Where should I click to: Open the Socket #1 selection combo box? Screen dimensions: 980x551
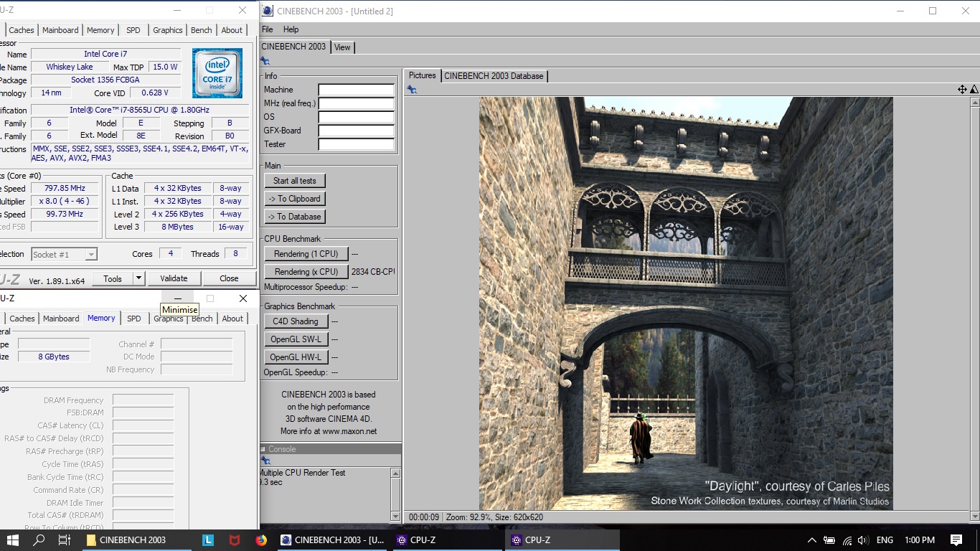(64, 254)
